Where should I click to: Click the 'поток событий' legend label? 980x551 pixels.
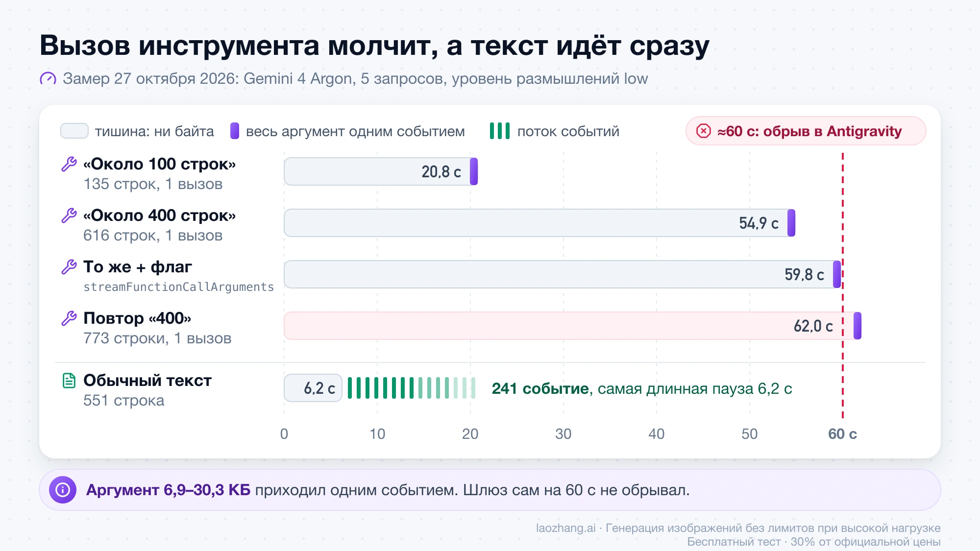[568, 131]
